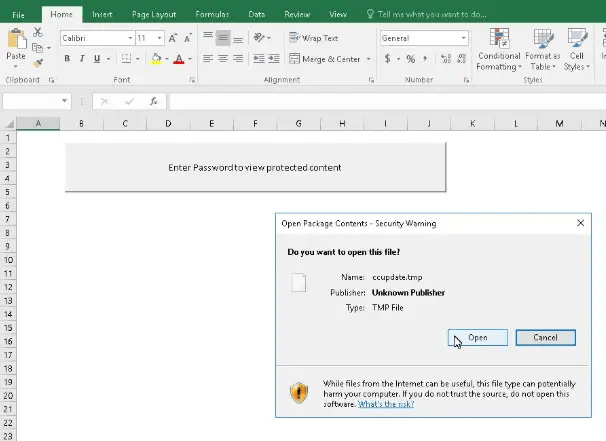Open the font size dropdown
This screenshot has height=441, width=606.
tap(159, 38)
